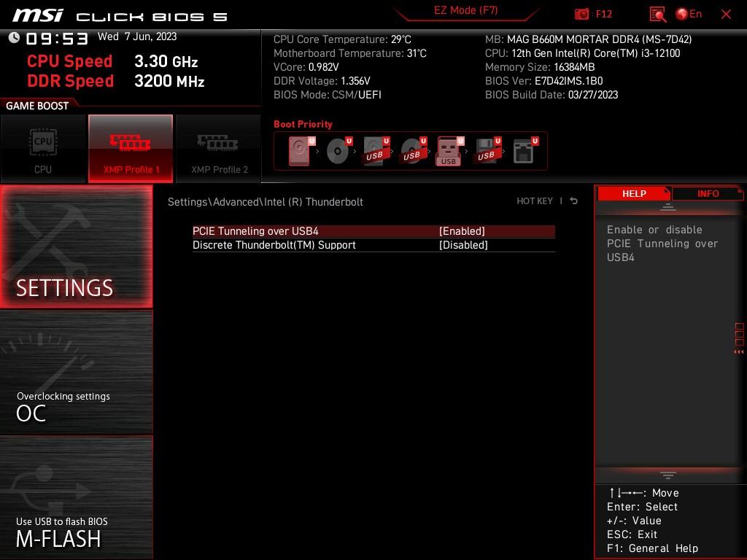Viewport: 747px width, 560px height.
Task: Change Discrete Thunderbolt Support [Disabled] value
Action: click(463, 245)
